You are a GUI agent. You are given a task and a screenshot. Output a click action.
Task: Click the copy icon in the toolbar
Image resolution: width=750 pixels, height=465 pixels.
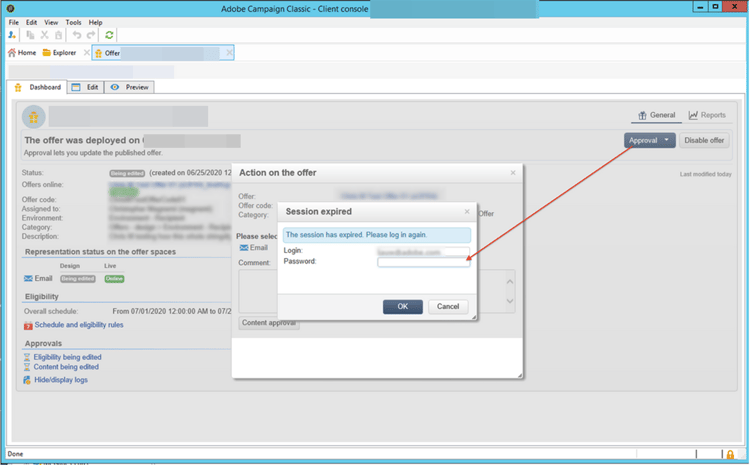point(30,35)
